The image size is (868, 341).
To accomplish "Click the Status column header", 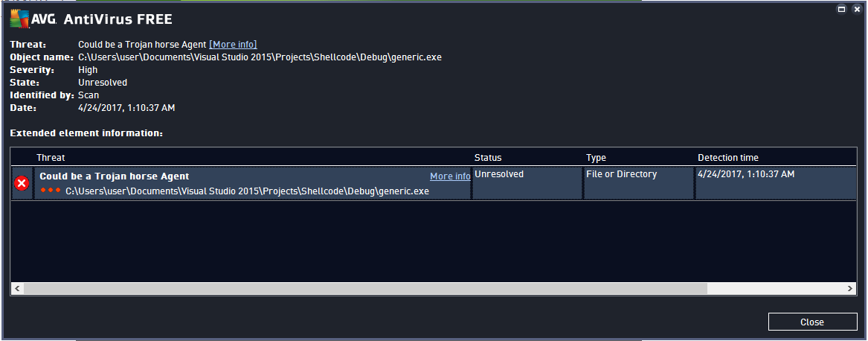I will click(488, 158).
